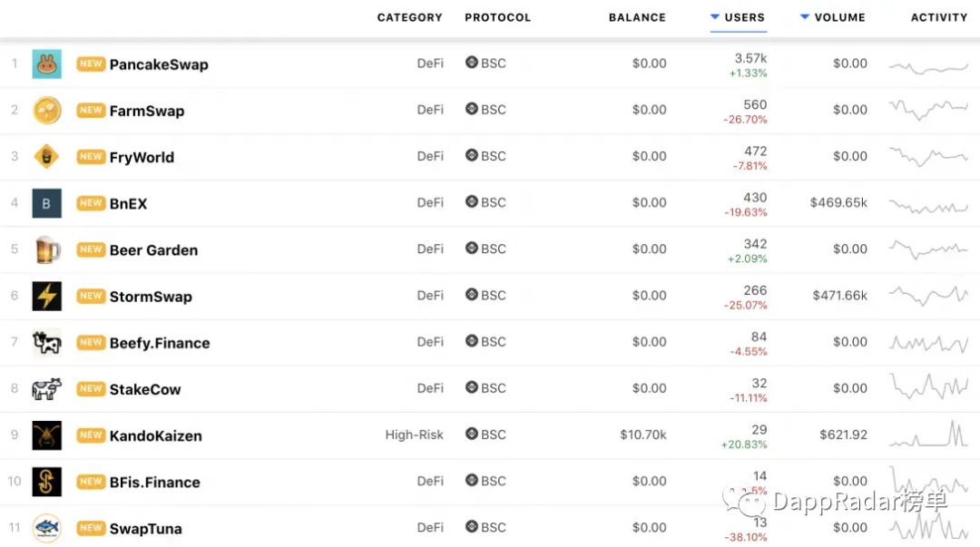Click the BALANCE column header
Viewport: 980px width, 547px height.
click(x=638, y=17)
